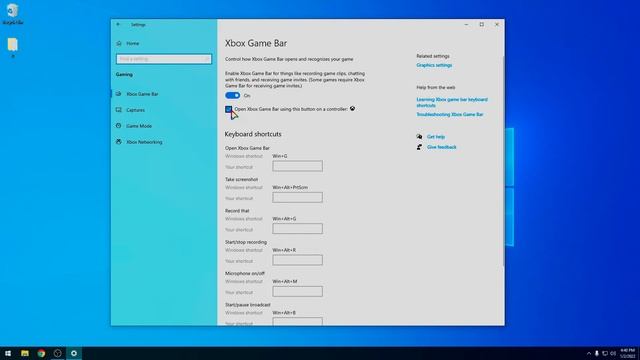Click Your shortcut field for Start/stop recording
The height and width of the screenshot is (360, 640).
[x=298, y=260]
